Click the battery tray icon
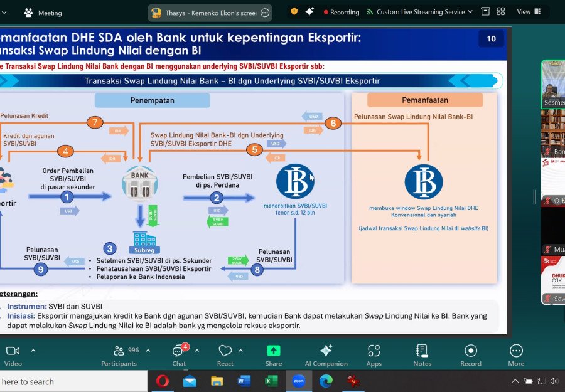This screenshot has height=392, width=565. tap(528, 381)
